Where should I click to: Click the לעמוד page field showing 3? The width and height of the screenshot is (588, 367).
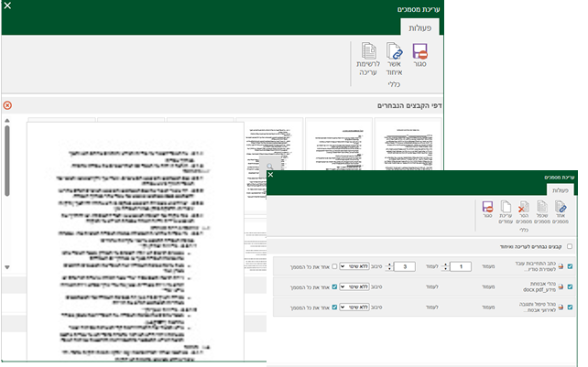pos(407,266)
